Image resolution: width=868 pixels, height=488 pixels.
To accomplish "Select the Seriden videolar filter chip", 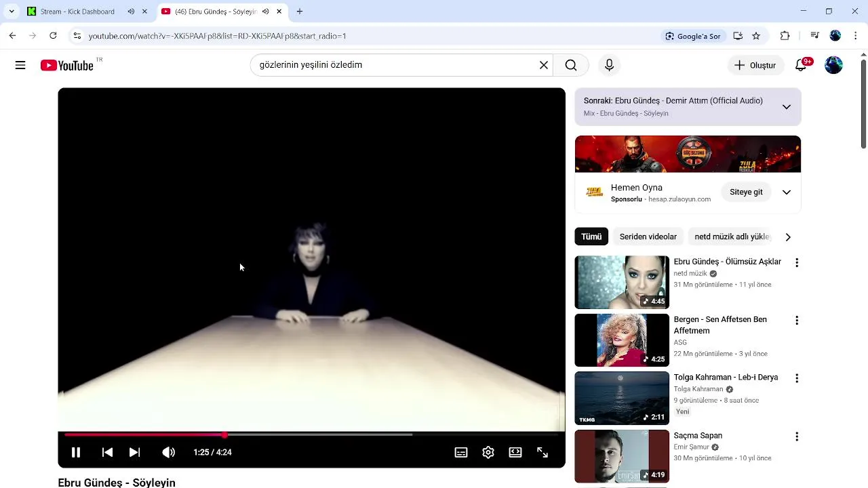I will point(648,237).
